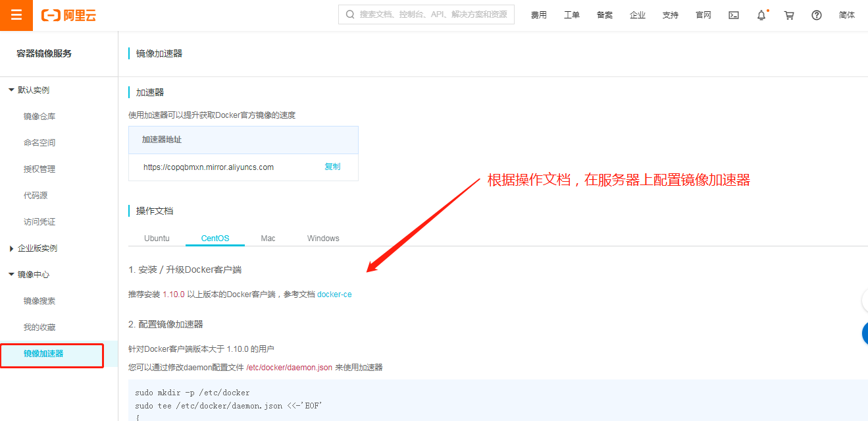Open 授权管理 in the sidebar
Image resolution: width=868 pixels, height=421 pixels.
point(39,169)
